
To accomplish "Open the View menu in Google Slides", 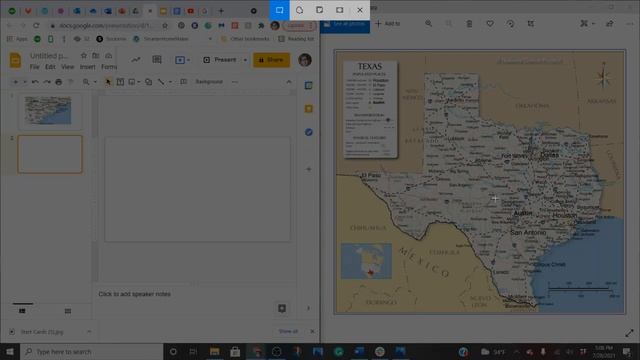I will point(68,67).
